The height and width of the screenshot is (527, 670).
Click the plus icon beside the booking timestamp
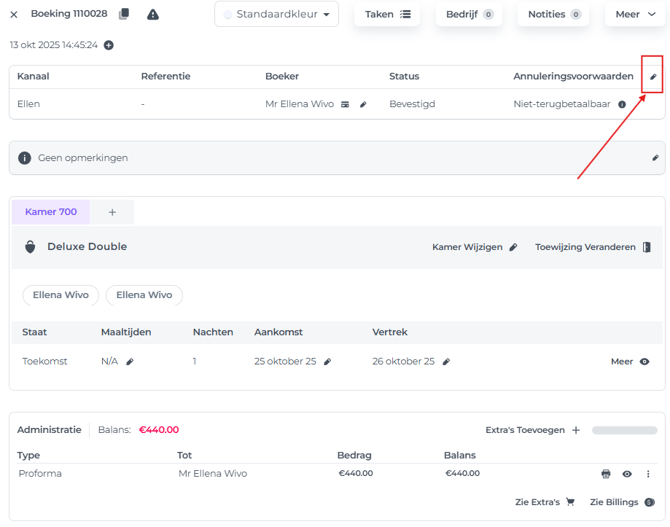109,45
